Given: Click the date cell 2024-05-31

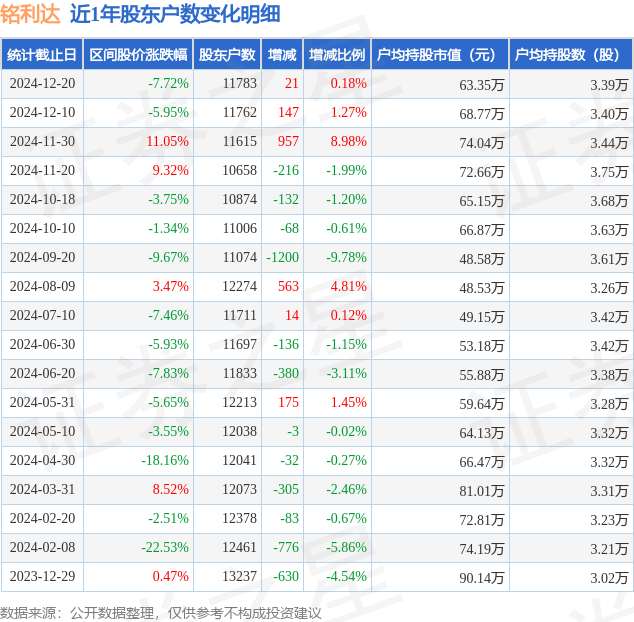Looking at the screenshot, I should click(42, 402).
